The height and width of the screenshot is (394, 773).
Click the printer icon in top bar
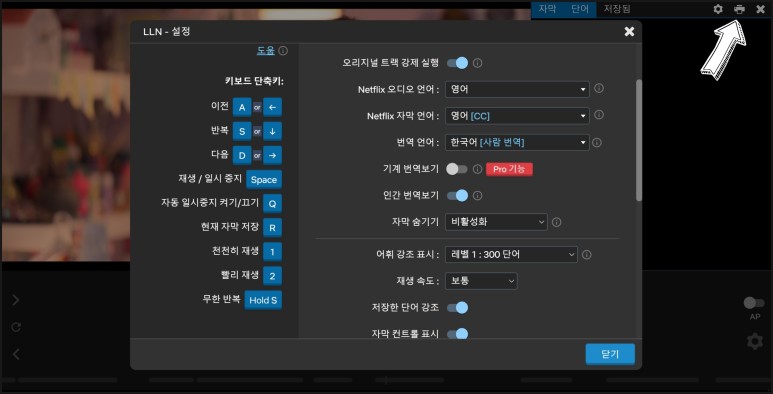[739, 9]
